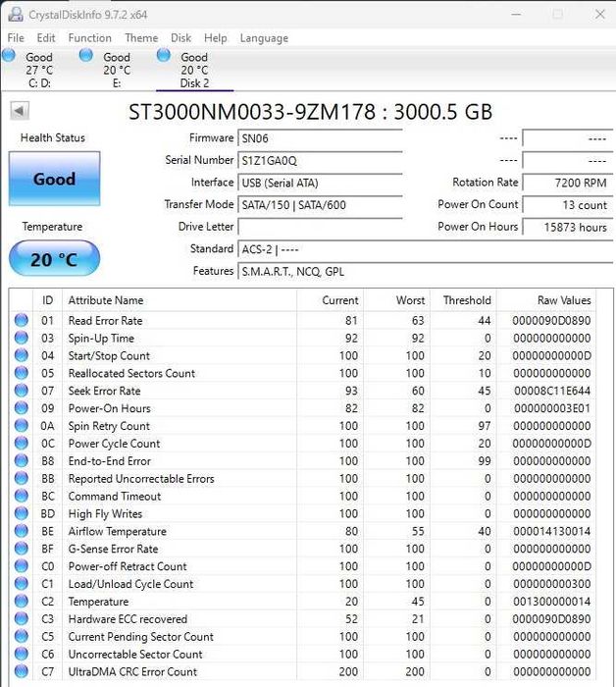Click the Attribute Name column header

point(180,300)
